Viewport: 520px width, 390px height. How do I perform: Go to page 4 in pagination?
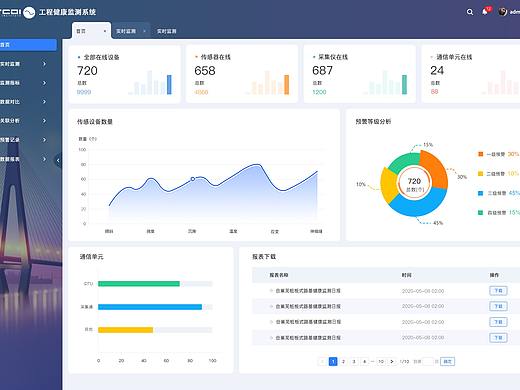365,361
